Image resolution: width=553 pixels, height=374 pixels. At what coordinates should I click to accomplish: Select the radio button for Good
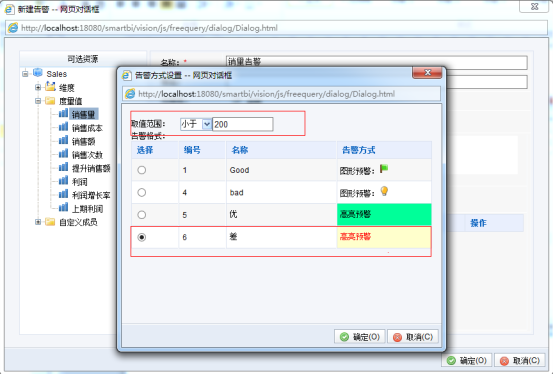point(142,170)
